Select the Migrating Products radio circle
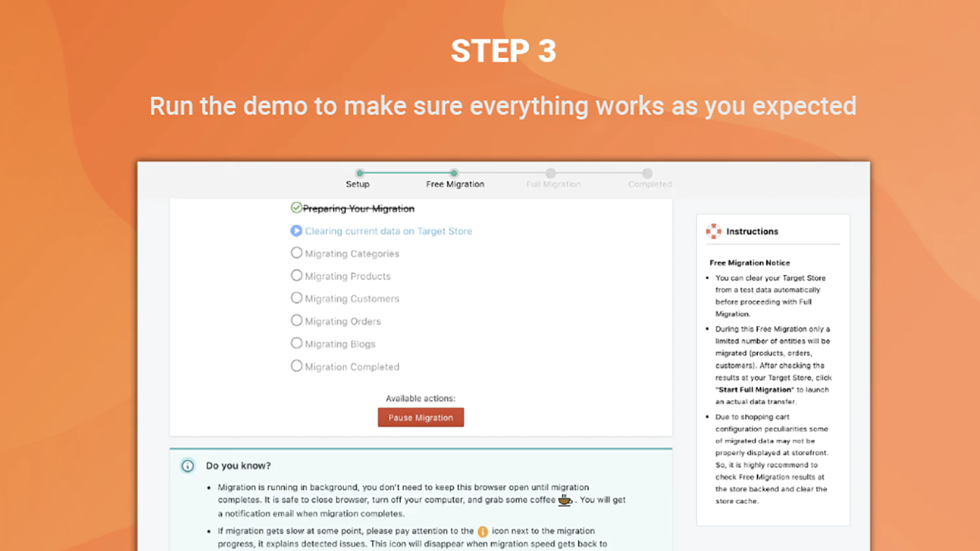This screenshot has height=551, width=980. pos(296,275)
